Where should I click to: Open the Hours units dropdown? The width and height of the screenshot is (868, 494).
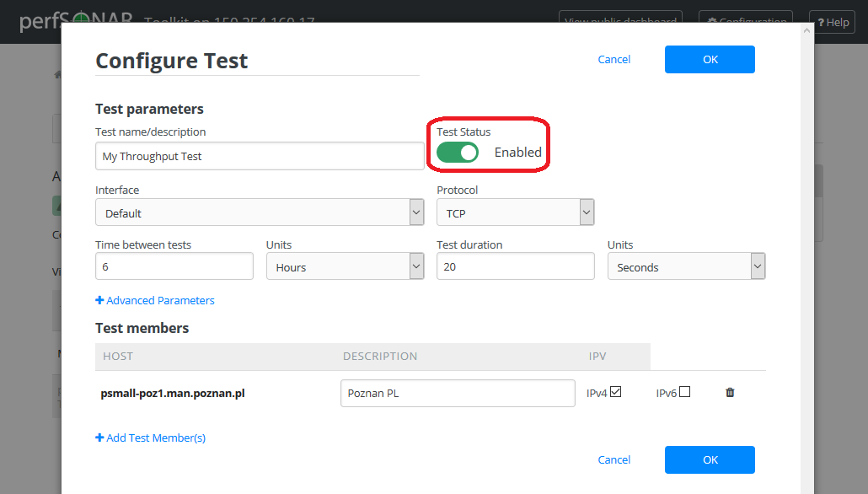345,266
